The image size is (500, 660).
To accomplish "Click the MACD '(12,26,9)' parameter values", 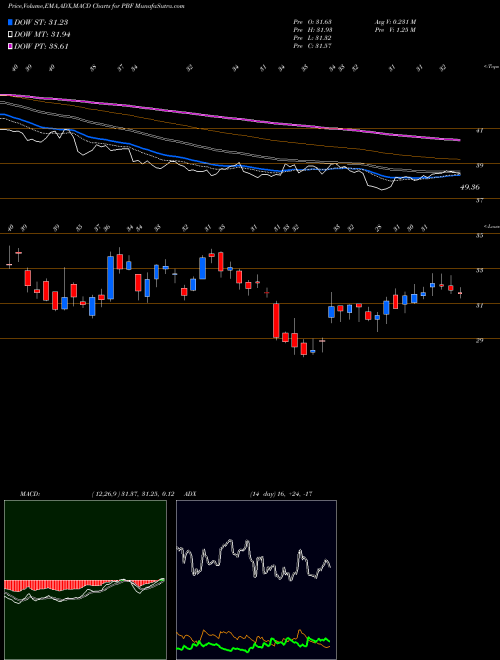I will [133, 494].
